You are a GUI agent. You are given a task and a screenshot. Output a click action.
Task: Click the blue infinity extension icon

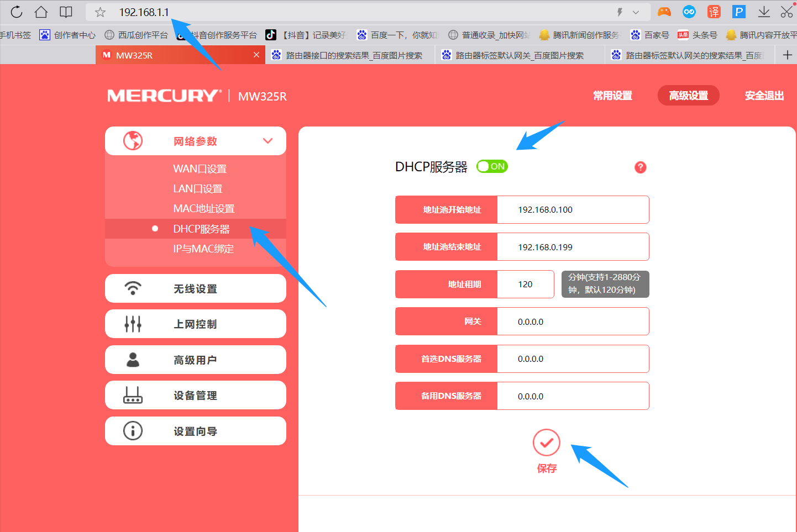pyautogui.click(x=689, y=12)
